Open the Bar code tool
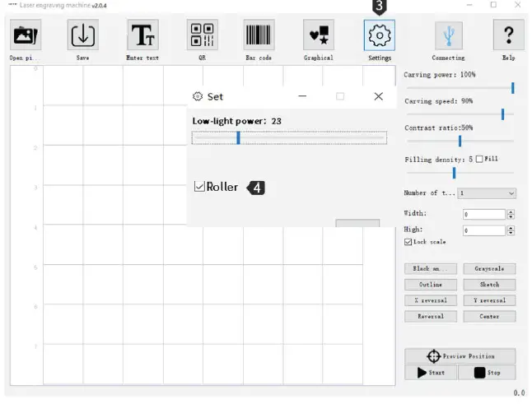 [x=259, y=35]
